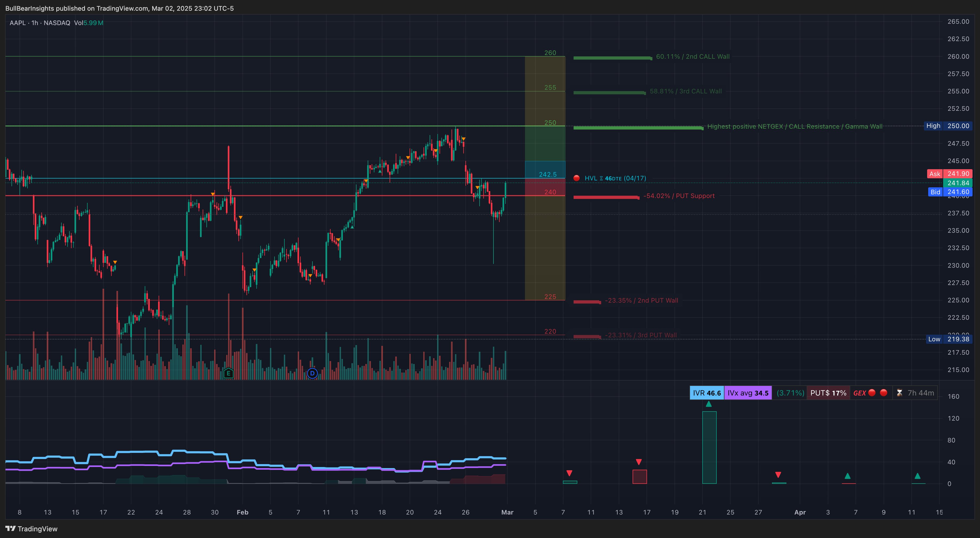Image resolution: width=980 pixels, height=538 pixels.
Task: Click the red dot beside the HVL label
Action: coord(576,178)
